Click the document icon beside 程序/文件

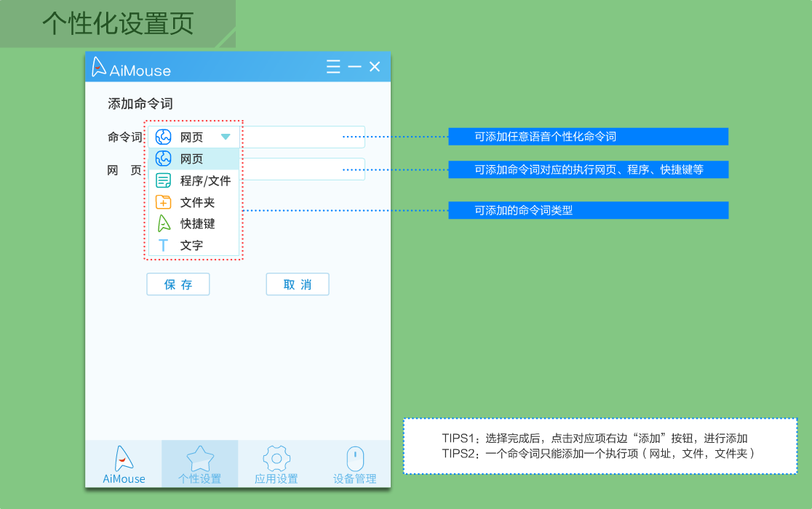click(x=164, y=180)
